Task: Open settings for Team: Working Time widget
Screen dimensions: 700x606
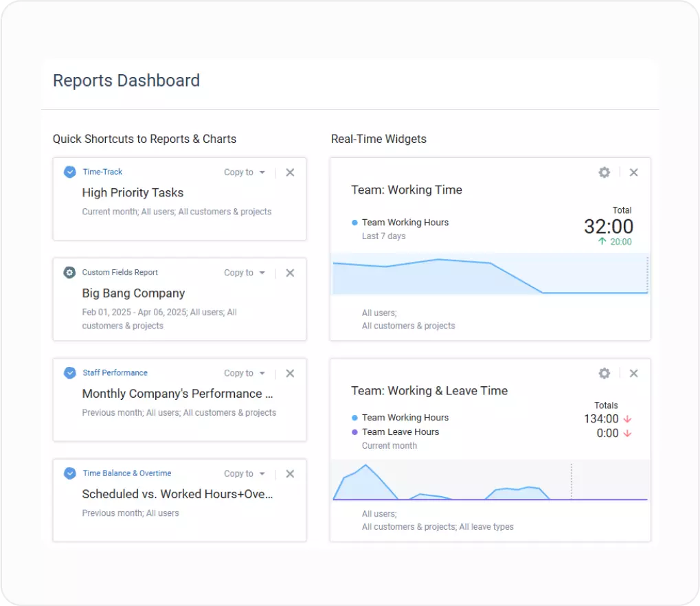Action: (x=604, y=172)
